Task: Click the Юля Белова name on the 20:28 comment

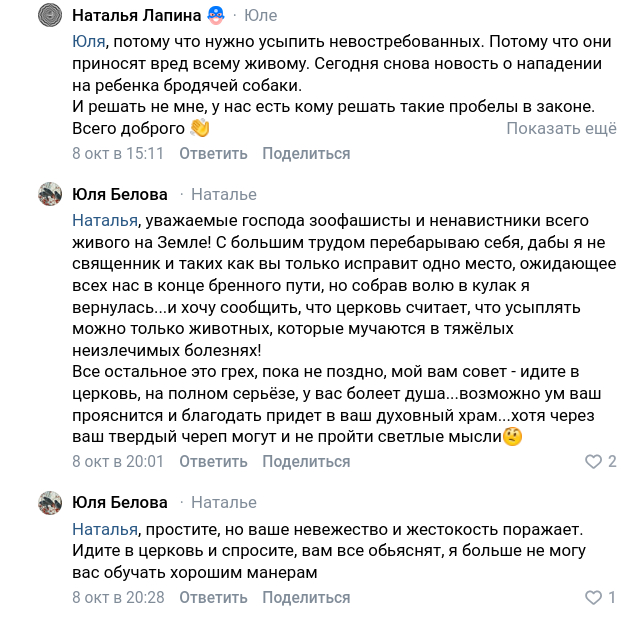Action: (119, 502)
